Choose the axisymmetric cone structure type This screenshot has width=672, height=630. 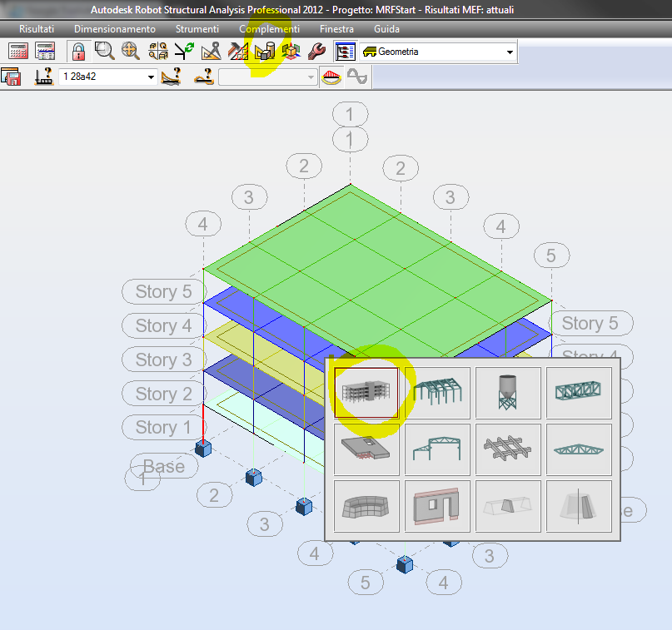[579, 506]
